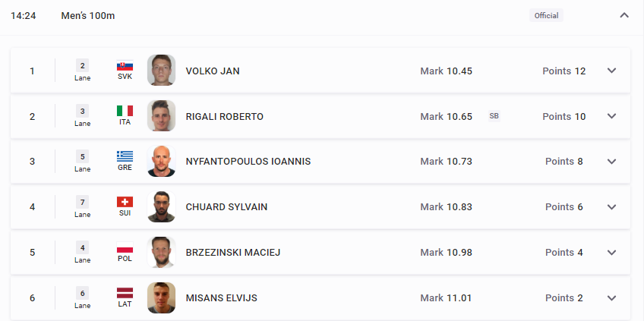Expand Brzezinski Maciej's result chevron
Screen dimensions: 644x321
point(612,253)
